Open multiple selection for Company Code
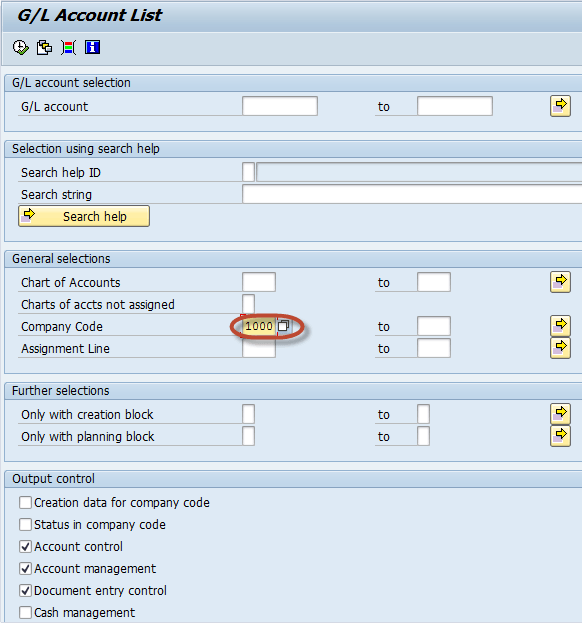582x626 pixels. click(x=560, y=326)
